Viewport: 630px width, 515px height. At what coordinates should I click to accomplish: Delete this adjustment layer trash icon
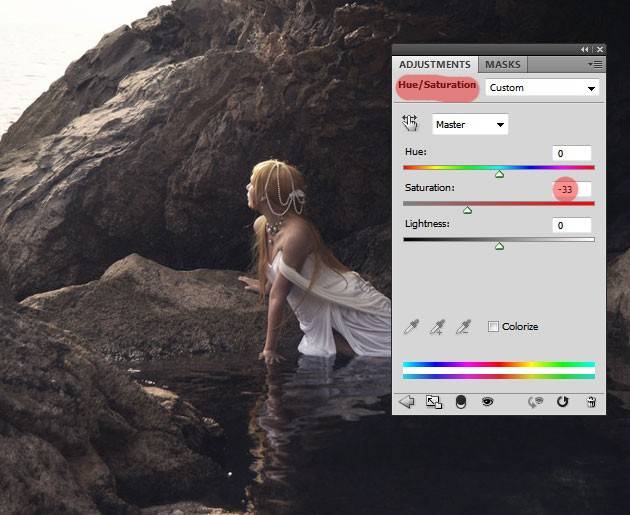pyautogui.click(x=591, y=402)
